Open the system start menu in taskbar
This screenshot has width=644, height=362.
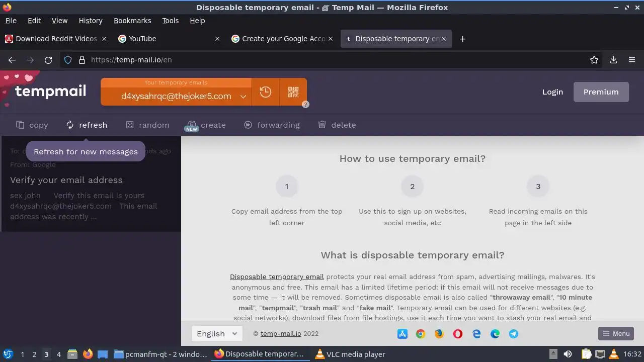click(x=8, y=354)
